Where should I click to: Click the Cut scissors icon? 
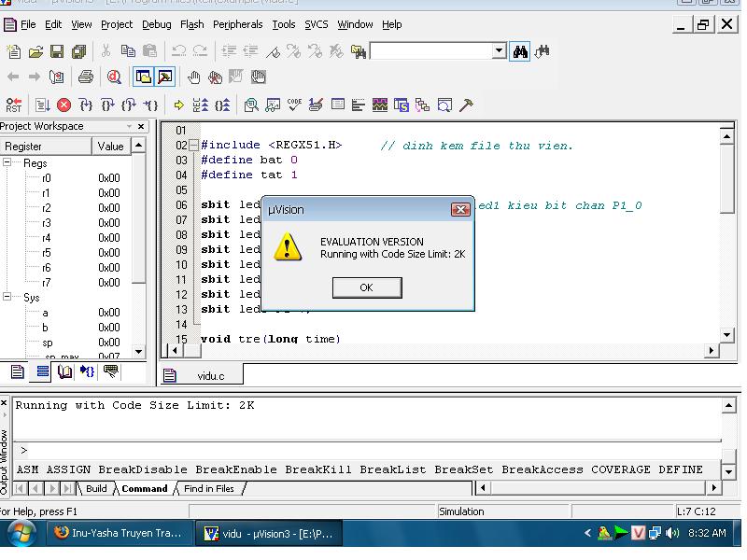[x=106, y=51]
